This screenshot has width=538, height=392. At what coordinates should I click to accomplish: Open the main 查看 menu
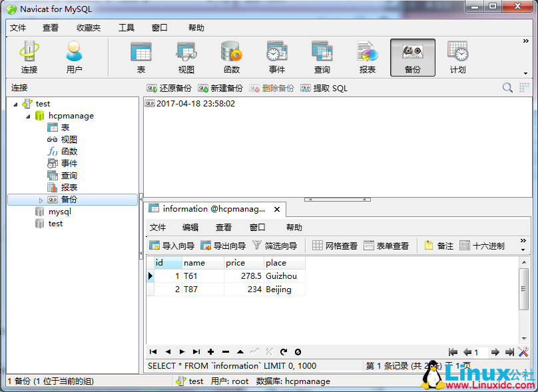tap(51, 28)
